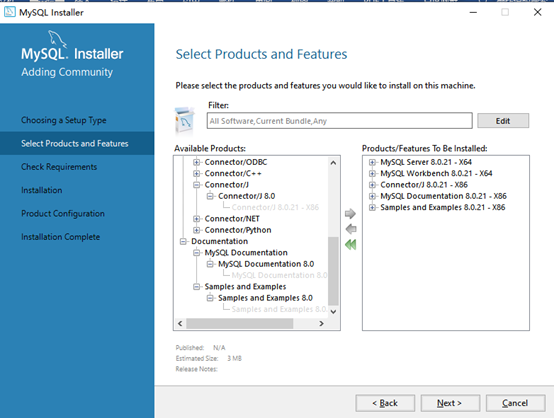Select the Documentation category label

(219, 241)
